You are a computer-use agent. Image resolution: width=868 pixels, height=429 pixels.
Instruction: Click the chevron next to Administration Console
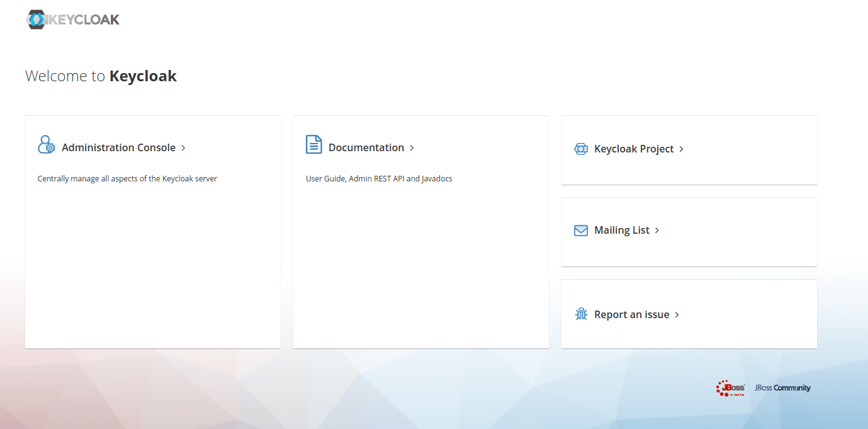[183, 148]
